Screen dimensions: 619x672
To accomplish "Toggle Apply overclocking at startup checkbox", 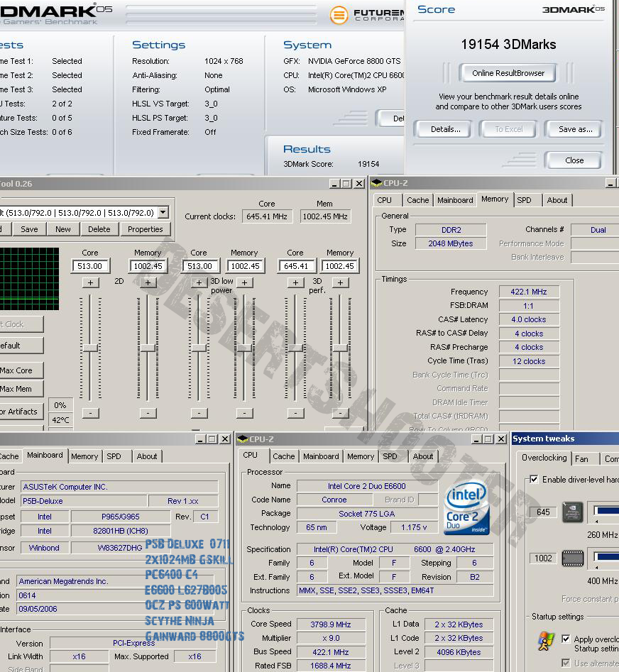I will pyautogui.click(x=565, y=639).
